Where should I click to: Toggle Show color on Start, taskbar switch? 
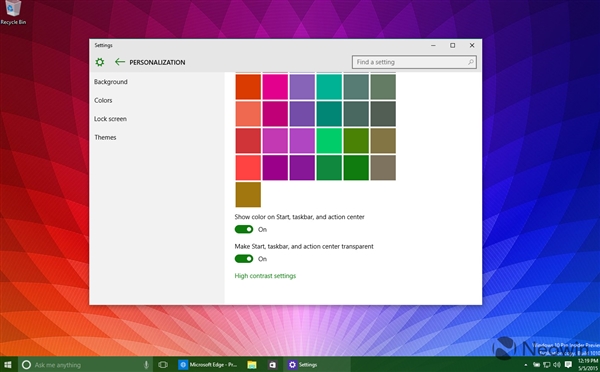click(x=244, y=229)
